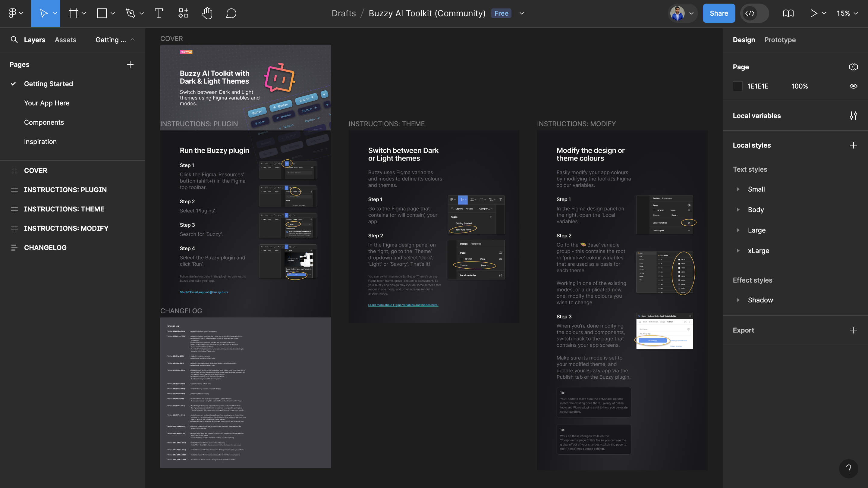This screenshot has height=488, width=868.
Task: Edit the 100% page opacity field
Action: click(799, 86)
